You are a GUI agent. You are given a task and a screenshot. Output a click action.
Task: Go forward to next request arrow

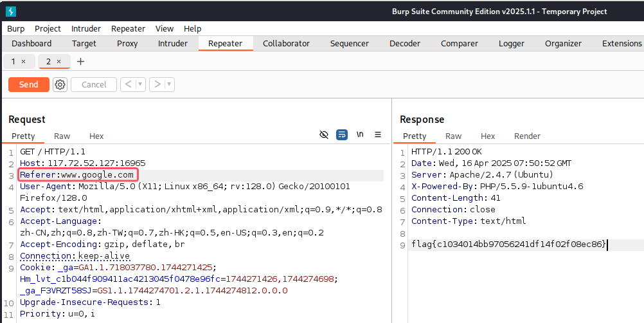tap(157, 85)
